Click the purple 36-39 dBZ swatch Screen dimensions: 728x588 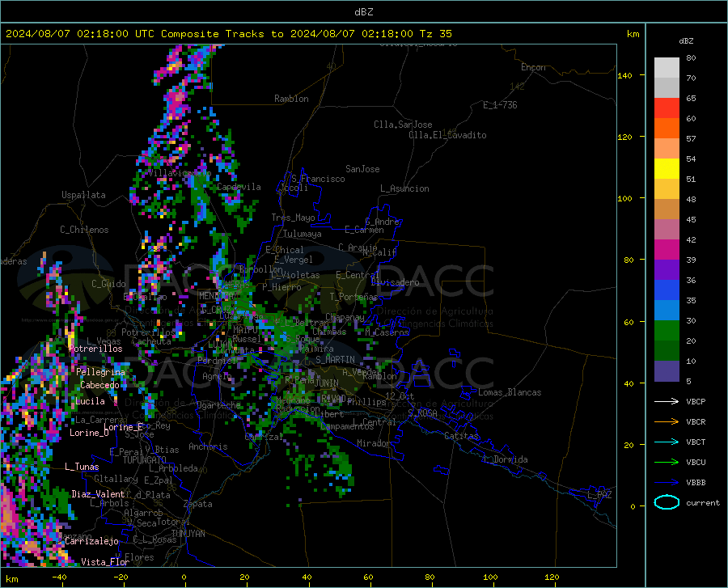667,270
